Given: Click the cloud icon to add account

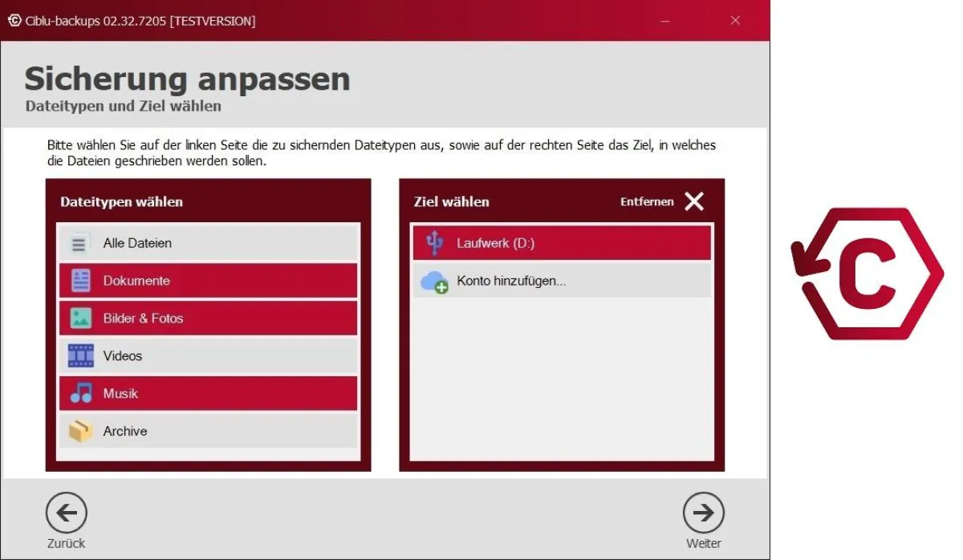Looking at the screenshot, I should pyautogui.click(x=434, y=282).
